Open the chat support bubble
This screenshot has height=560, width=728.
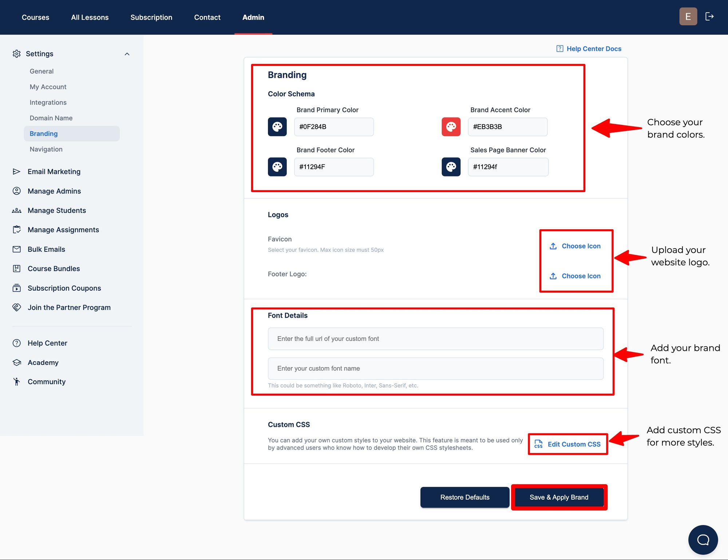703,540
